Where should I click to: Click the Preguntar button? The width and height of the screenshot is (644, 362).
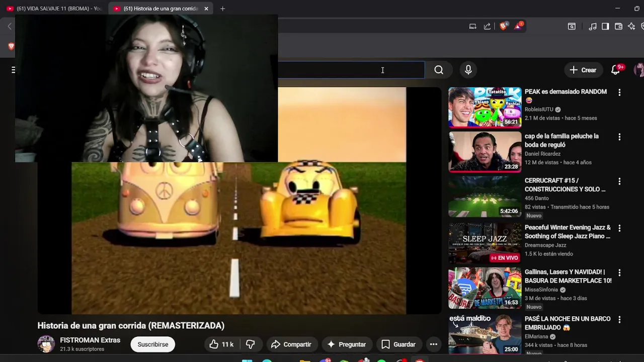[347, 344]
